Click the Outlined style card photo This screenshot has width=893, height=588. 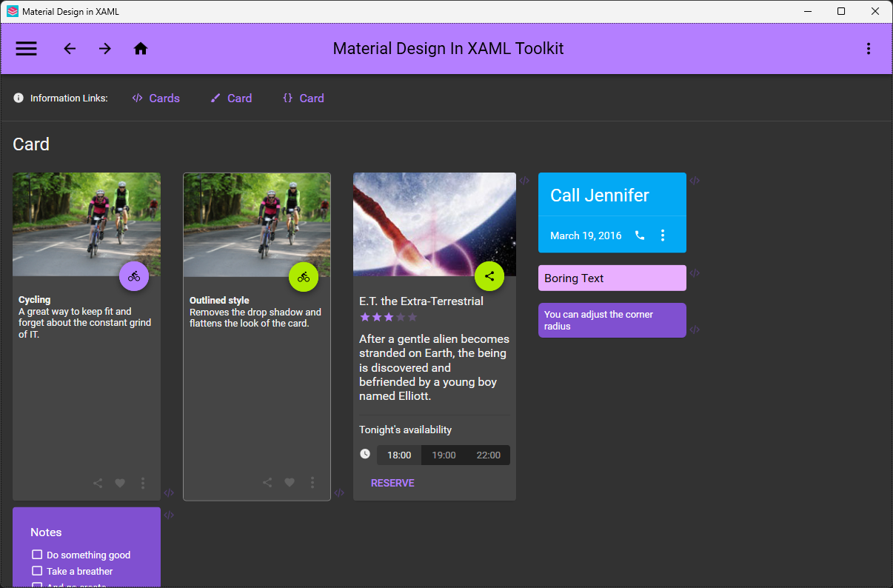[257, 224]
